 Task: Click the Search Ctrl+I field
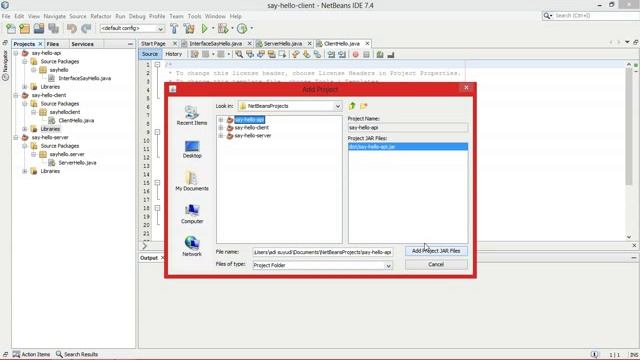point(596,16)
